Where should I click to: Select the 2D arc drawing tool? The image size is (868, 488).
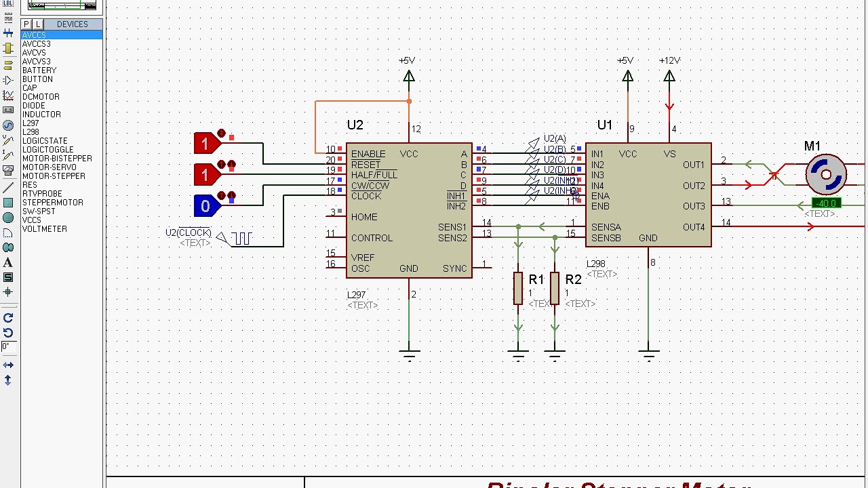8,232
